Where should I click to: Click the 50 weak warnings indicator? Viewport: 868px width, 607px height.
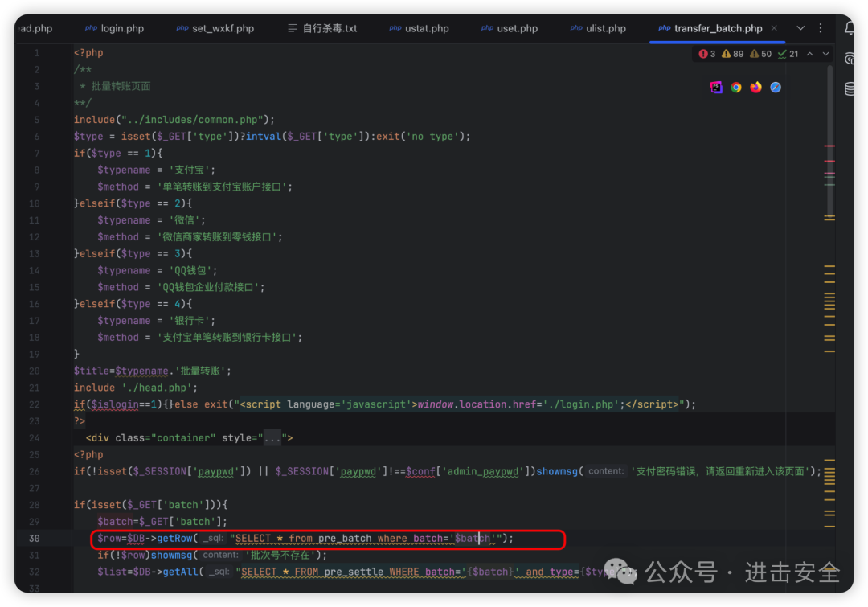point(760,54)
